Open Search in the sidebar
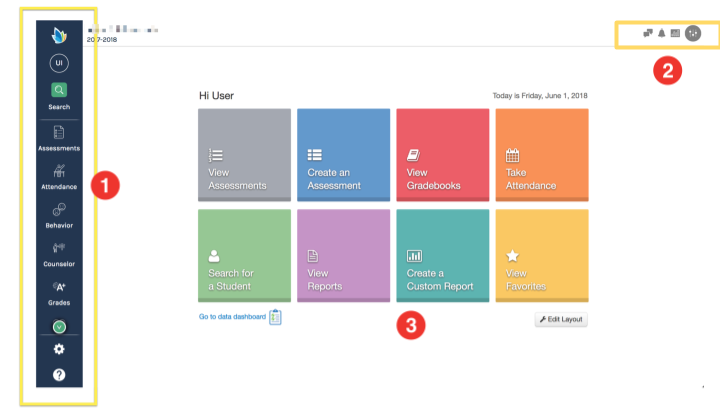Image resolution: width=720 pixels, height=418 pixels. (58, 95)
